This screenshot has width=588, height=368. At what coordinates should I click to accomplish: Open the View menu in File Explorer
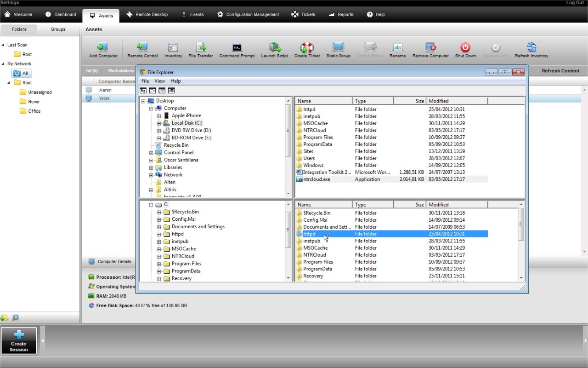(x=159, y=81)
